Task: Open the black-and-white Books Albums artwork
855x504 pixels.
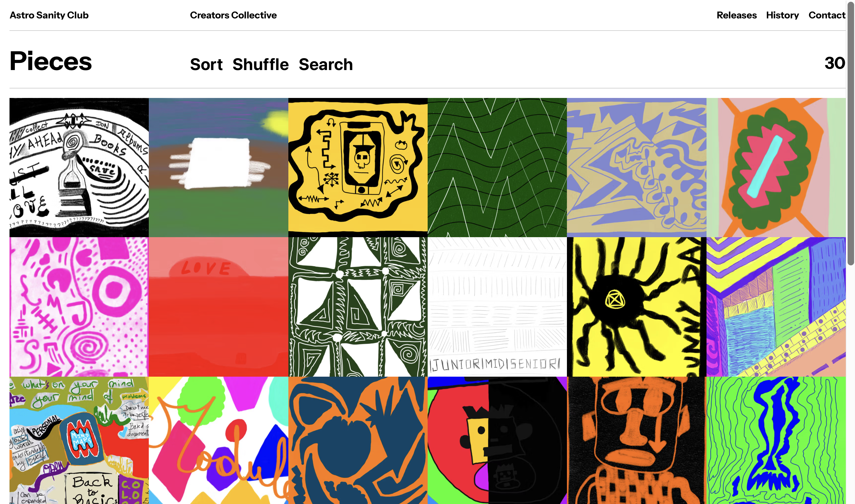Action: click(x=79, y=167)
